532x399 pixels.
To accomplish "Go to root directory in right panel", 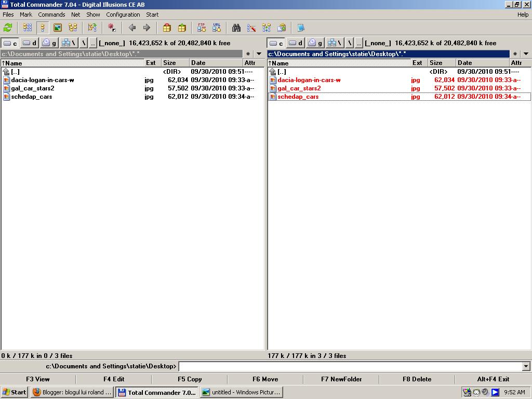I will [350, 43].
